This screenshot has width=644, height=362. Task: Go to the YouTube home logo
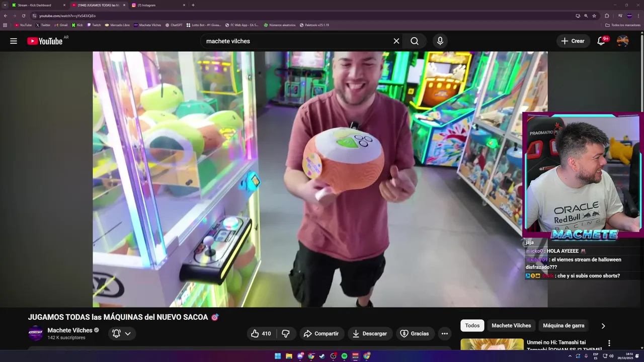tap(45, 41)
